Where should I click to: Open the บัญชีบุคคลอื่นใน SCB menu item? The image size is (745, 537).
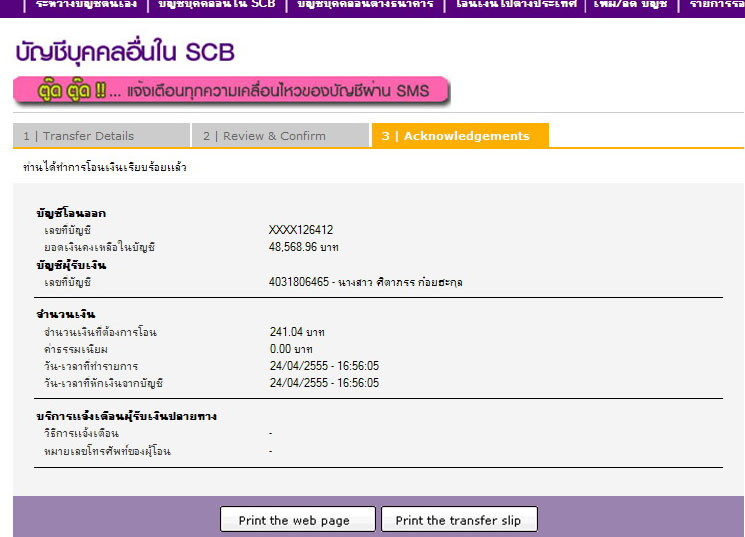(x=217, y=4)
